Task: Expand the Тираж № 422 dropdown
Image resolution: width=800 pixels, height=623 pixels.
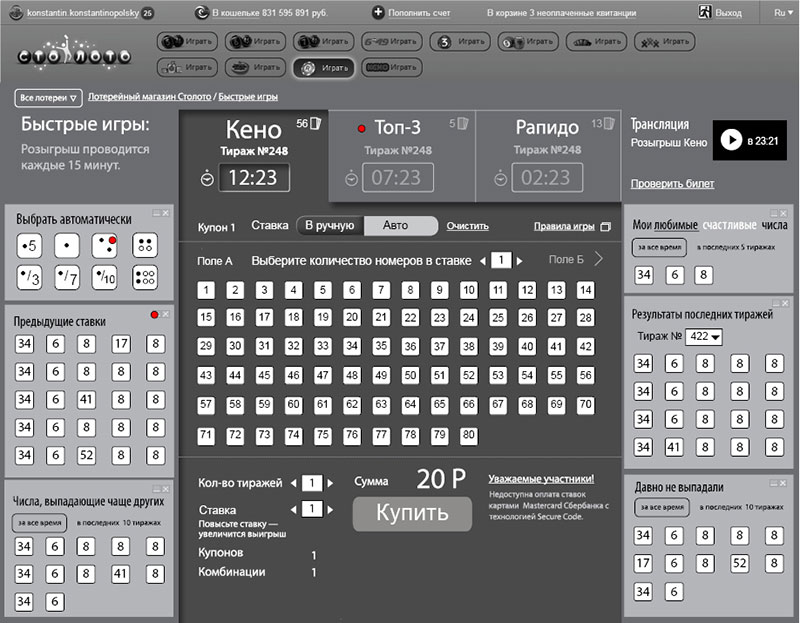Action: 706,337
